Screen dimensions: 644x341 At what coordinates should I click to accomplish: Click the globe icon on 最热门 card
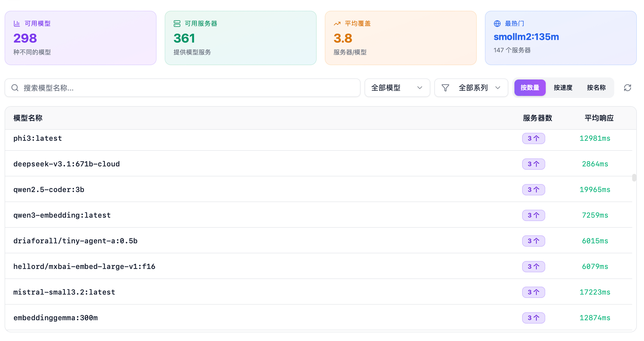coord(497,24)
